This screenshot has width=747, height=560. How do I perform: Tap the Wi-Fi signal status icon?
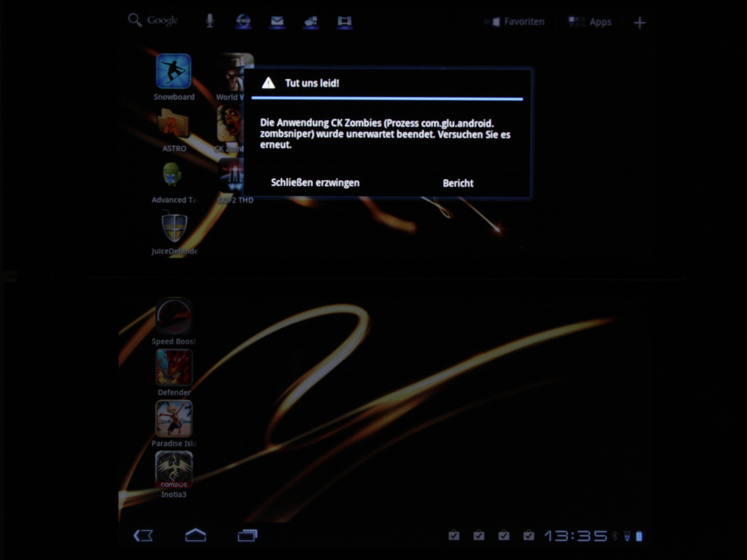click(x=627, y=535)
